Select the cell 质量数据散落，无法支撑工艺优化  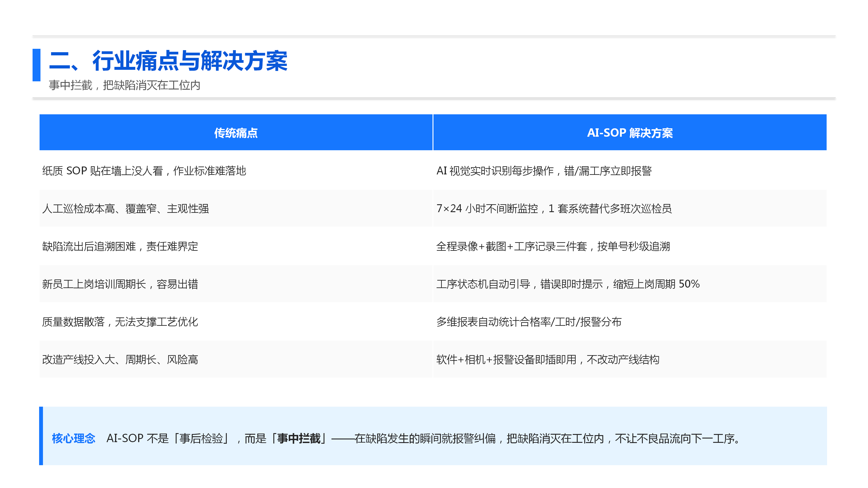236,322
